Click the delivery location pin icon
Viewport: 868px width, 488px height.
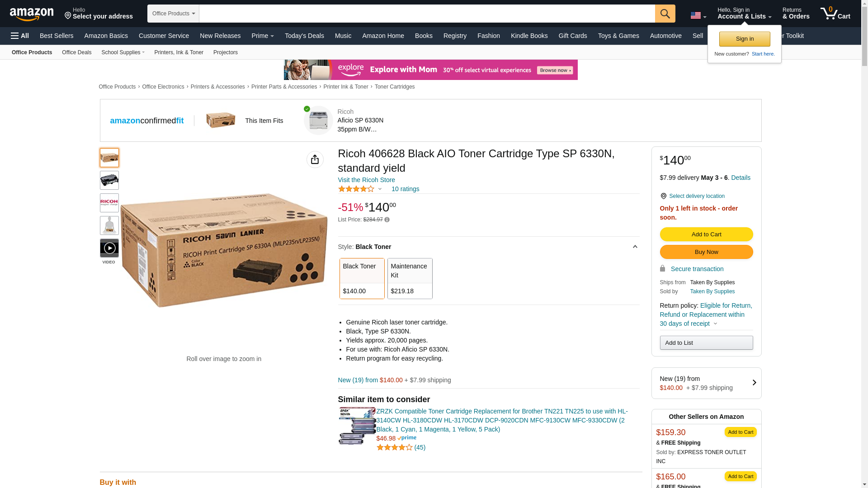point(663,196)
